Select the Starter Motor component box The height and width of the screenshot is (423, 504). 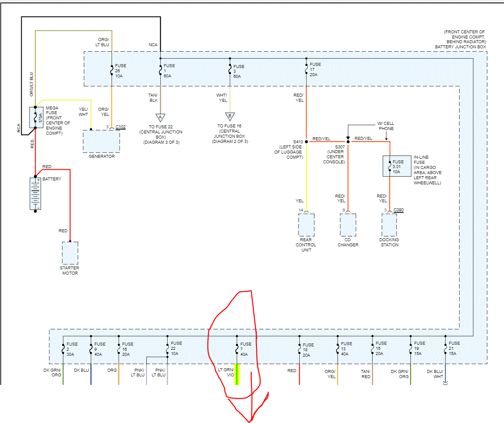[x=70, y=253]
